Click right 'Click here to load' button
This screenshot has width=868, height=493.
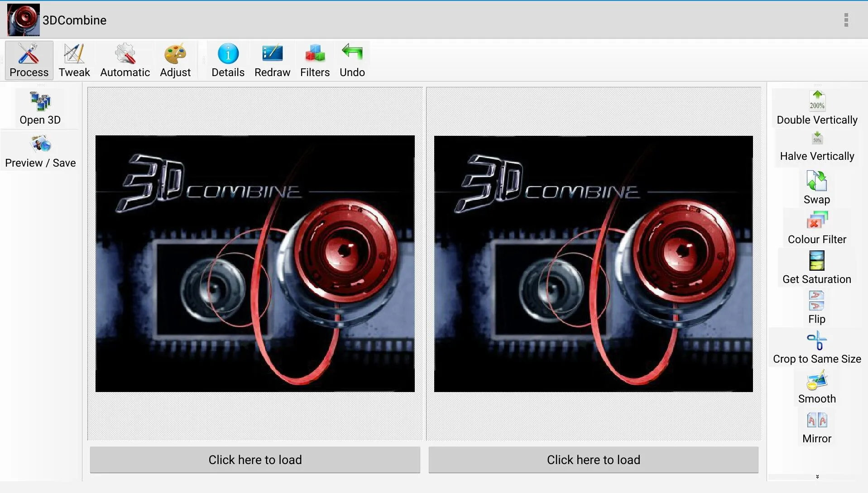(593, 459)
